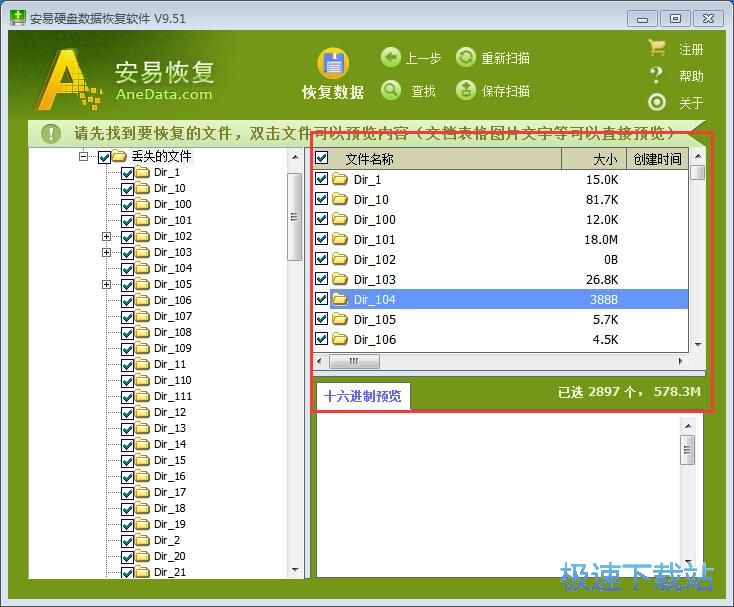Click the 查找 magnifier icon
734x607 pixels.
tap(391, 90)
